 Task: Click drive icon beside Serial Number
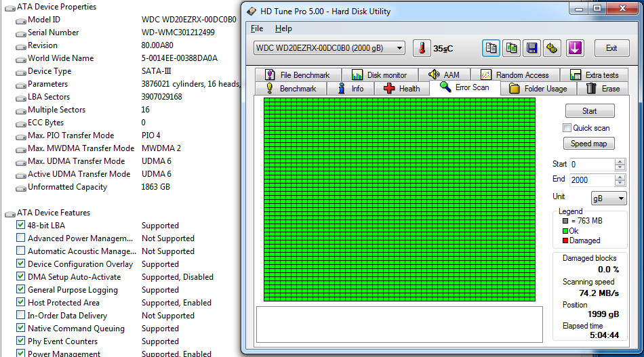click(21, 34)
